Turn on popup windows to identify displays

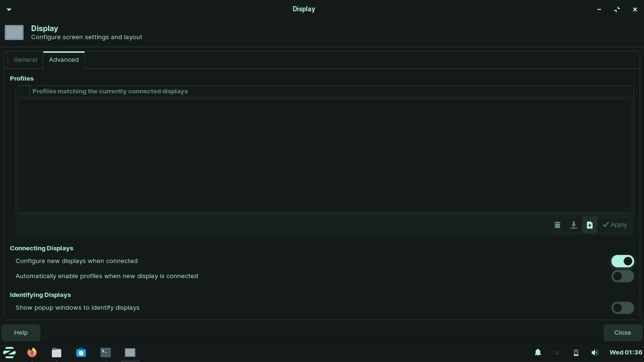click(x=622, y=308)
